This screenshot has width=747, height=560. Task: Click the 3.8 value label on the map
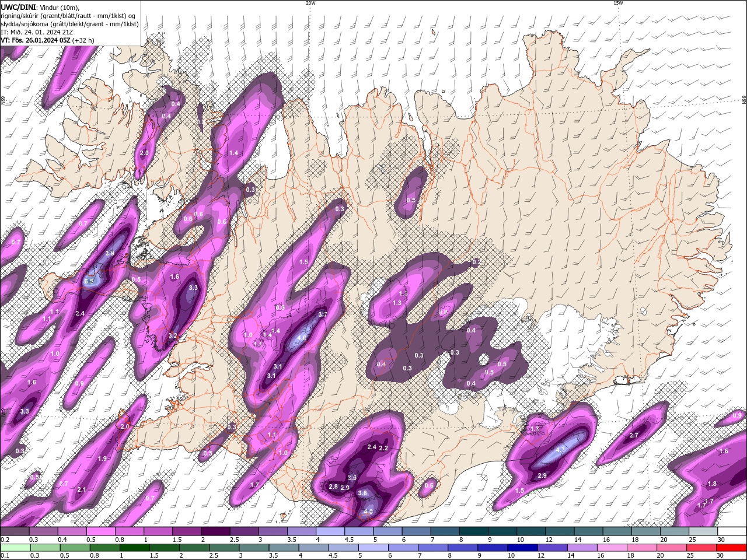click(362, 493)
